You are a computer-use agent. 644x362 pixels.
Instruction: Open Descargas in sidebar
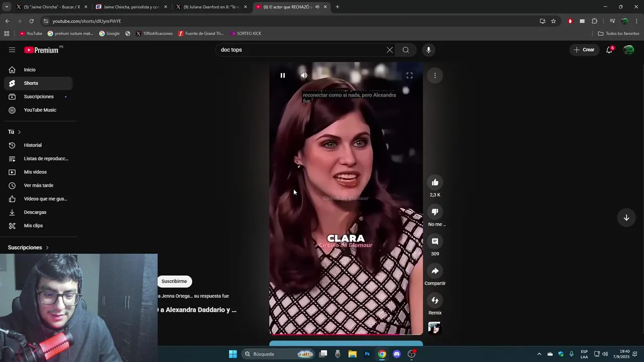coord(38,212)
